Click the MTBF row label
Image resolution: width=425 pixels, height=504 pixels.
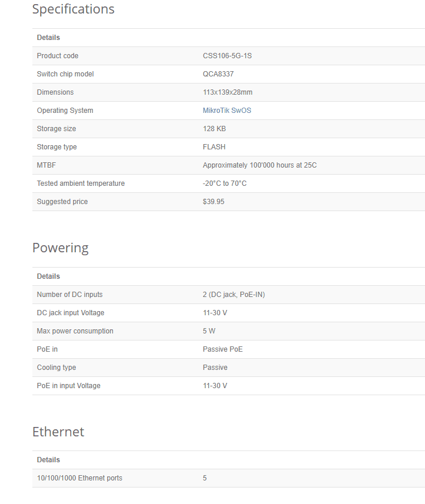point(47,165)
